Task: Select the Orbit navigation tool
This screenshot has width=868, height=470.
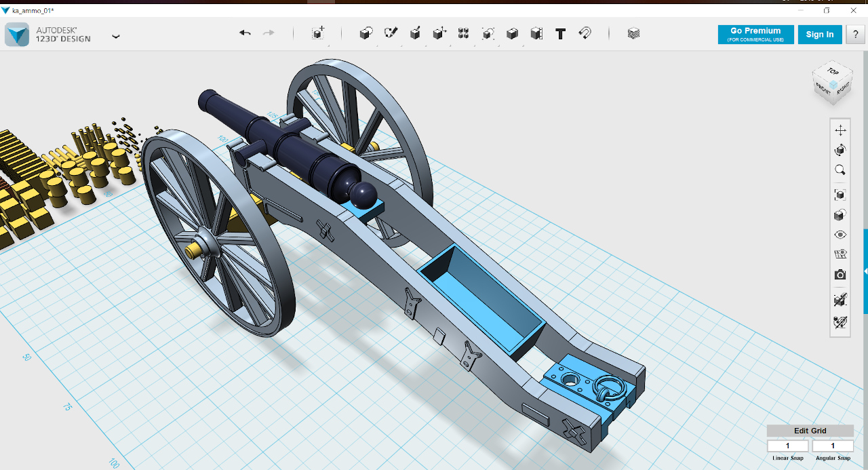Action: (840, 150)
